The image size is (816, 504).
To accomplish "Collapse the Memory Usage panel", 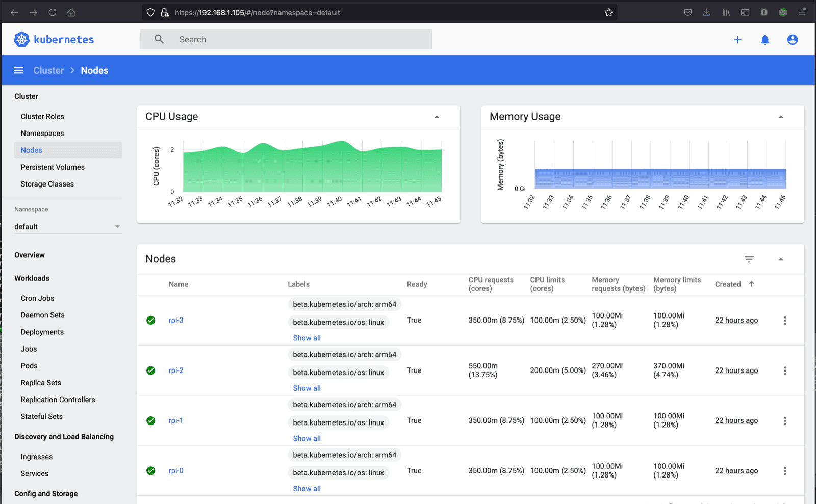I will pyautogui.click(x=781, y=117).
